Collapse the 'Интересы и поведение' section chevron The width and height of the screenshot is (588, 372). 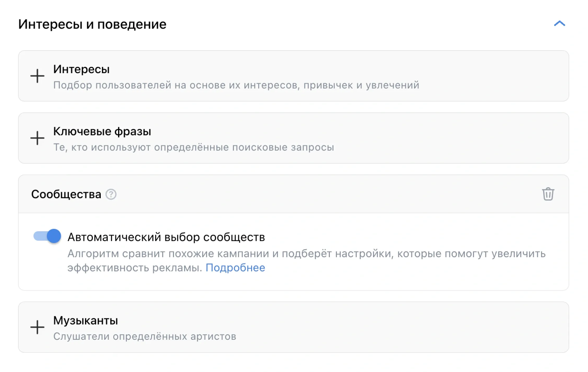click(x=559, y=24)
